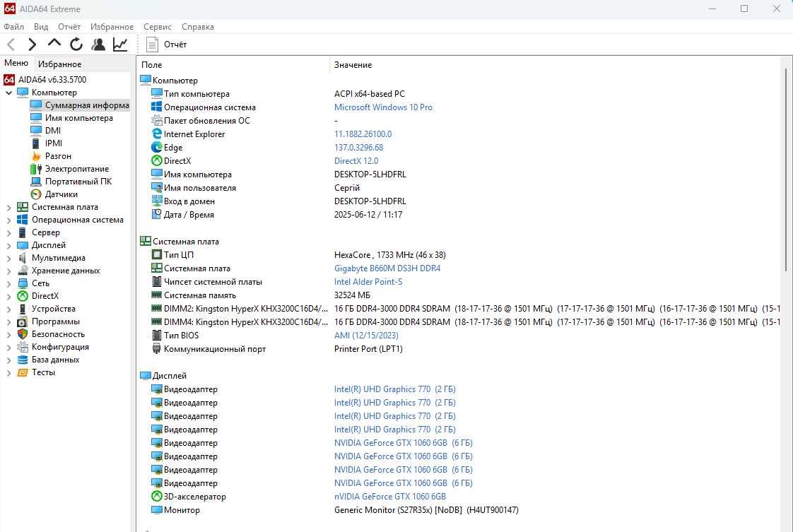Viewport: 793px width, 532px height.
Task: Open the Microsoft Windows 10 Pro link
Action: click(x=383, y=107)
